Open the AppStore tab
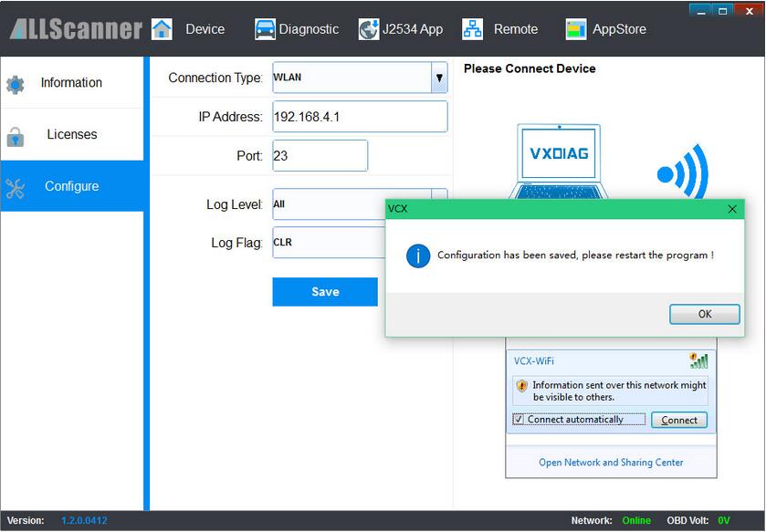766x532 pixels. pyautogui.click(x=605, y=29)
